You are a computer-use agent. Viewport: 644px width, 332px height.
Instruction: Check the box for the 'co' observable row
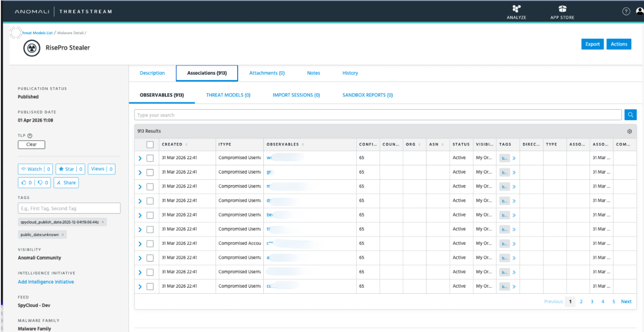[150, 286]
